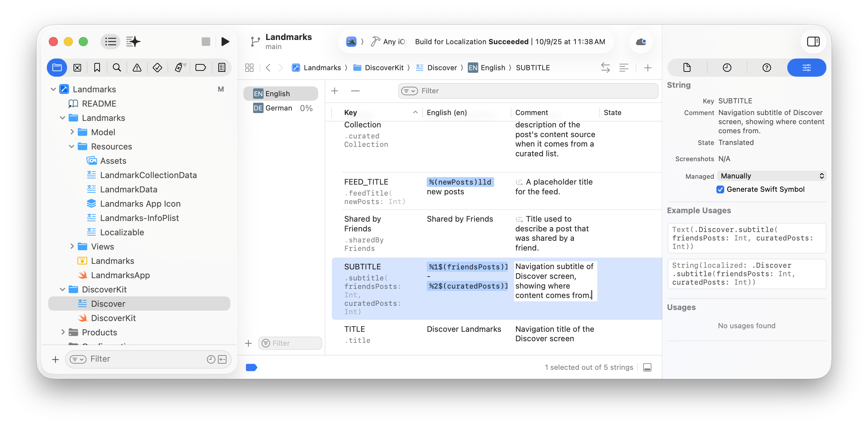
Task: Open the related items grid icon
Action: (249, 68)
